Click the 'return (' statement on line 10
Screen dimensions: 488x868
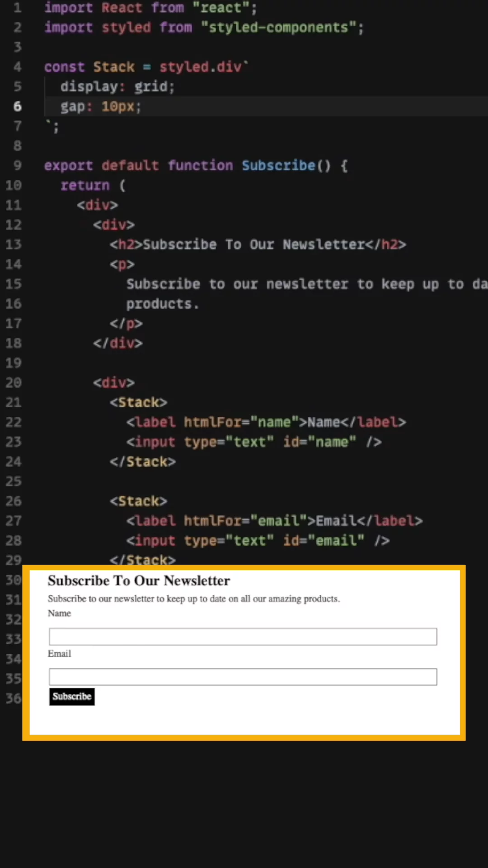coord(93,185)
